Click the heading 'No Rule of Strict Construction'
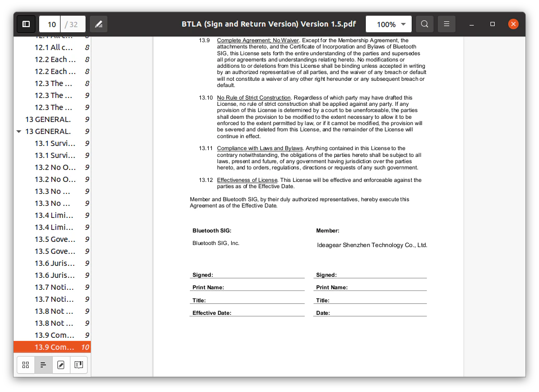Image resolution: width=539 pixels, height=392 pixels. (254, 97)
